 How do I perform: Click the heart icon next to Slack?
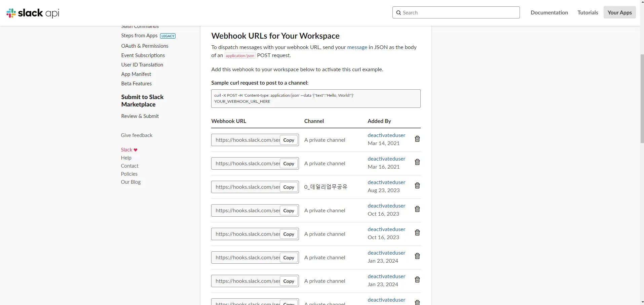click(136, 150)
